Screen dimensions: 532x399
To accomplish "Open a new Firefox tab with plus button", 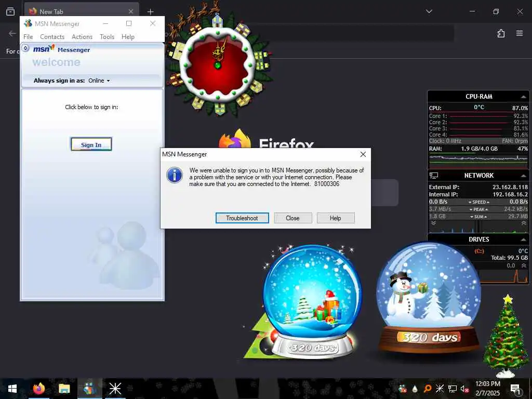I will [x=150, y=11].
